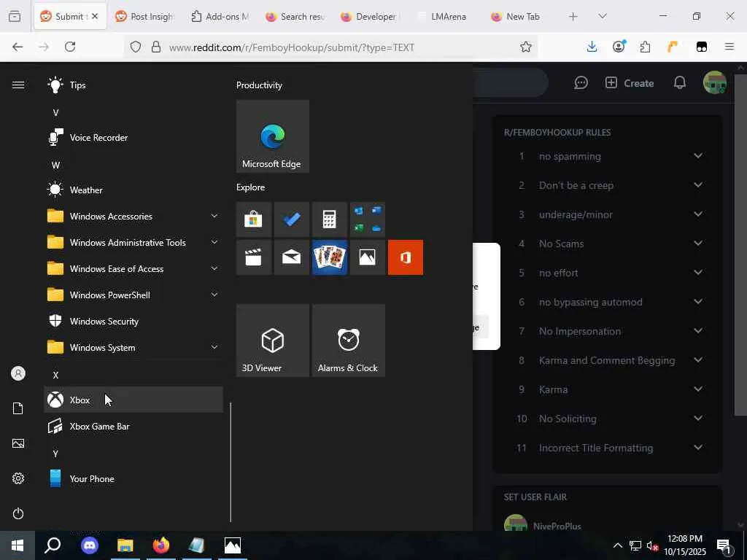Open a new browser tab with plus
The image size is (747, 560).
pyautogui.click(x=573, y=16)
